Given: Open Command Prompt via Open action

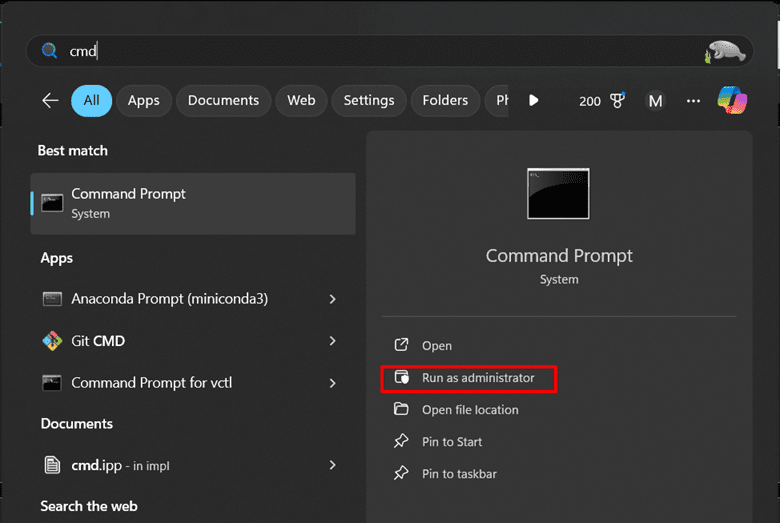Looking at the screenshot, I should [x=437, y=345].
